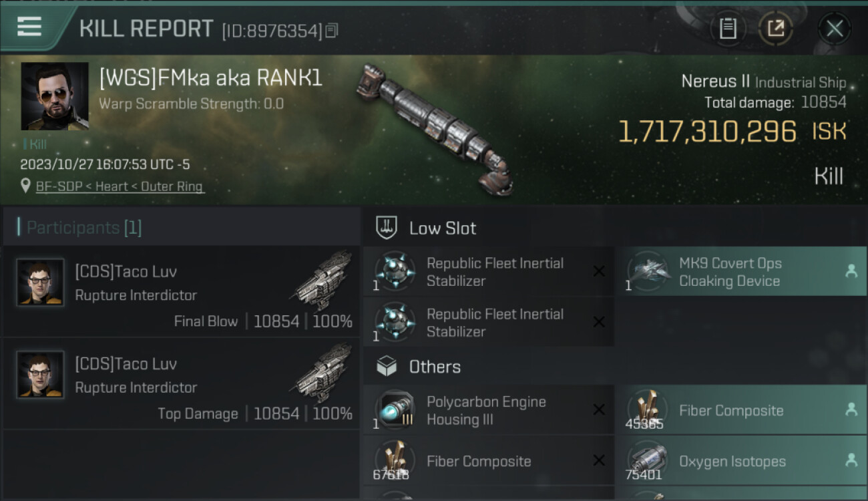
Task: Click Fiber Composite item with 67618 quantity
Action: [x=487, y=461]
